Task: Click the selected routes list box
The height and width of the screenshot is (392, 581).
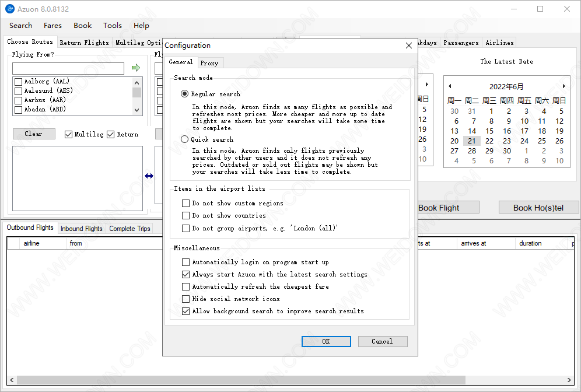Action: [78, 178]
